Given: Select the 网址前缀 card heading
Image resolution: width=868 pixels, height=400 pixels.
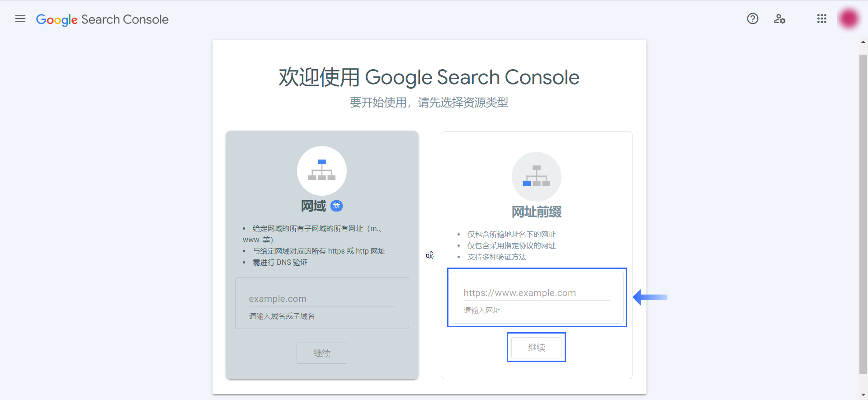Looking at the screenshot, I should 537,212.
